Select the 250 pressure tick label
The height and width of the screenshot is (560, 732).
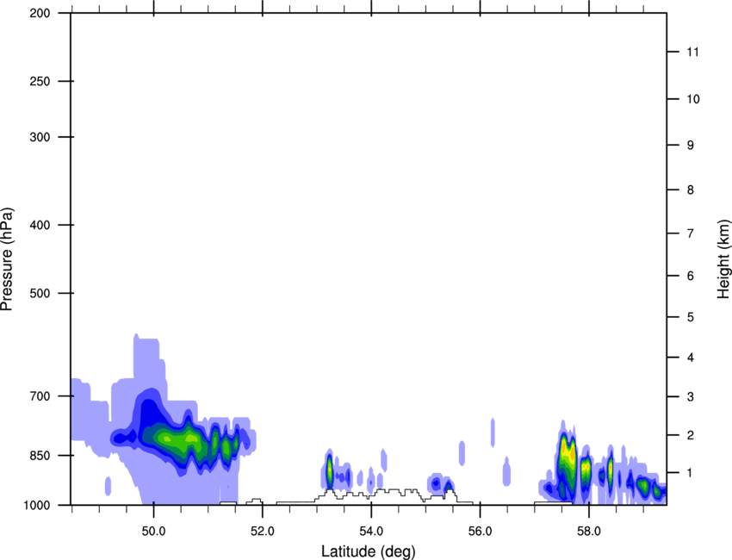[40, 81]
